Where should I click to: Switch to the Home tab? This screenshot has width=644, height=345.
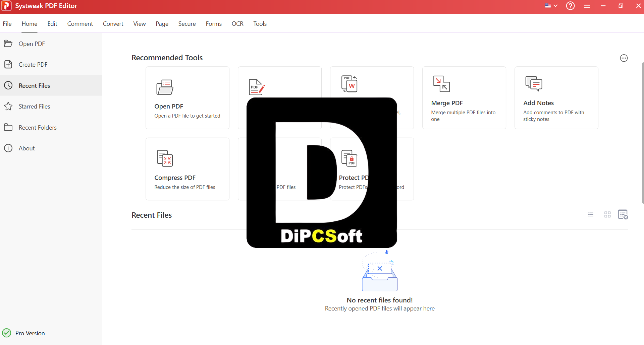30,24
